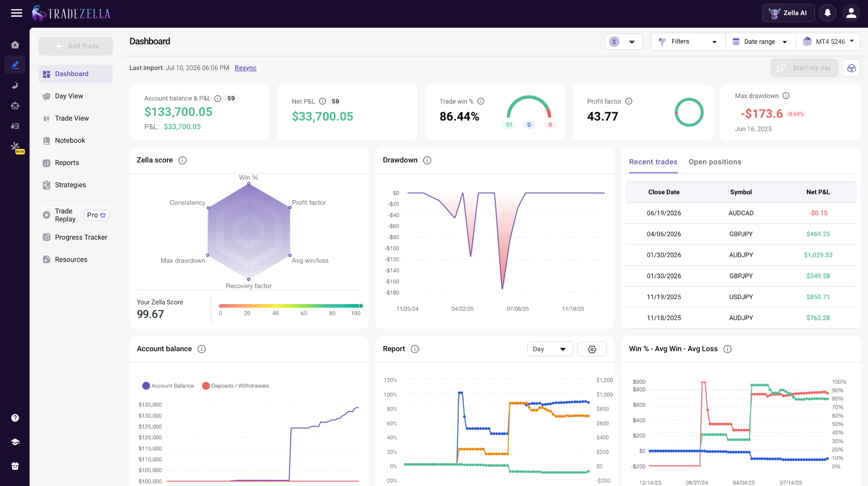
Task: Open Day View in sidebar
Action: (75, 96)
